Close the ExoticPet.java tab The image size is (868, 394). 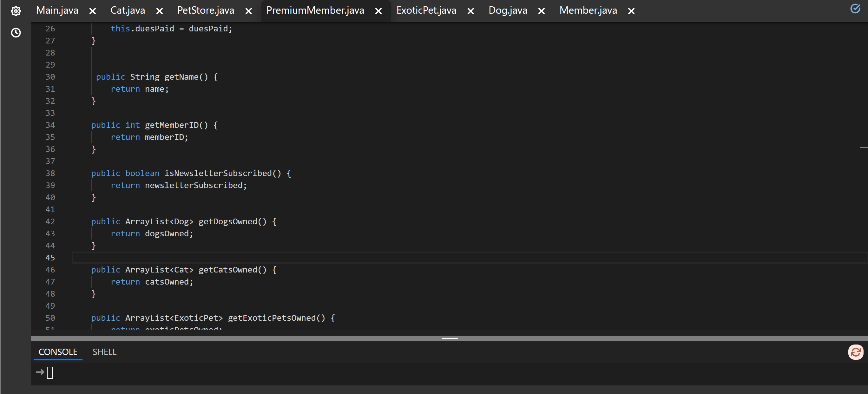[x=471, y=11]
